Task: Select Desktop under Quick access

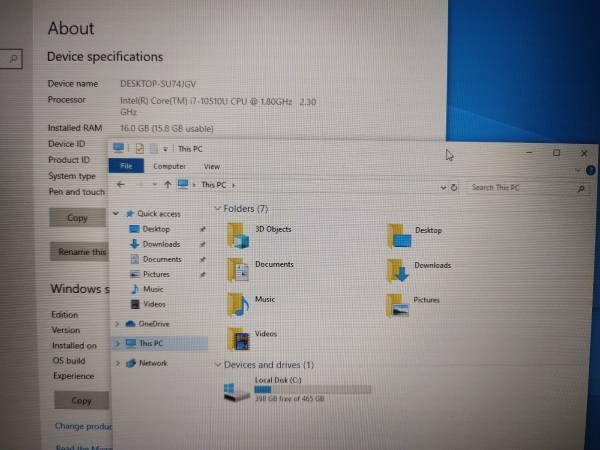Action: tap(156, 229)
